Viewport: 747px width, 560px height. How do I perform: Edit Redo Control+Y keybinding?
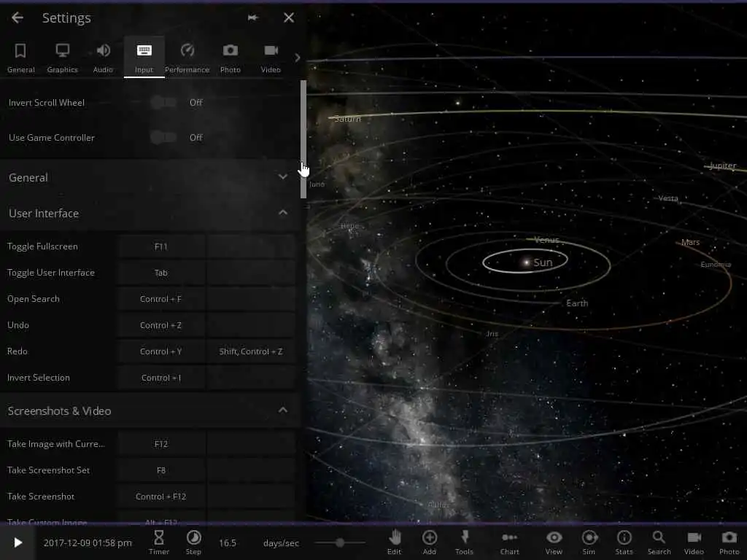tap(161, 351)
